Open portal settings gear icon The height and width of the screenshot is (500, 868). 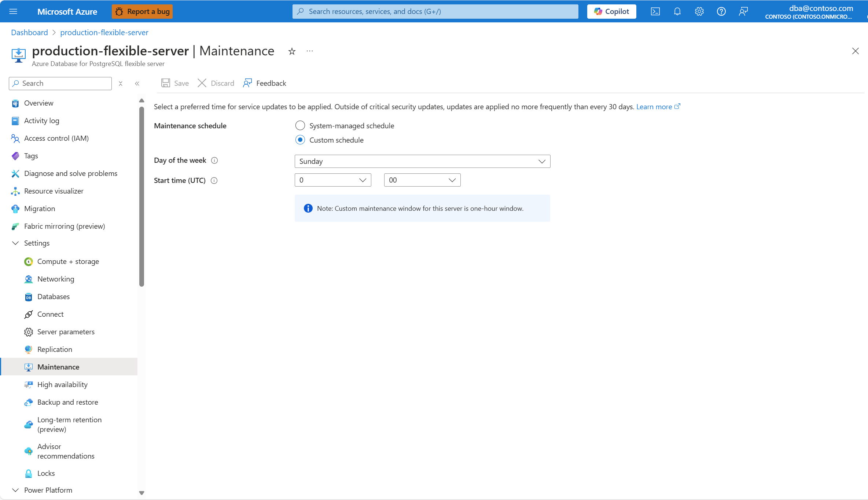[x=699, y=11]
